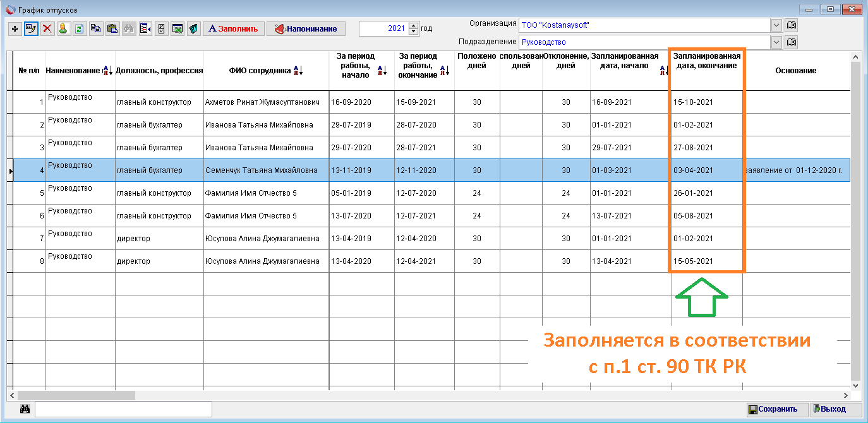Click the vertical scrollbar down arrow
Viewport: 868px width, 423px height.
click(x=856, y=384)
